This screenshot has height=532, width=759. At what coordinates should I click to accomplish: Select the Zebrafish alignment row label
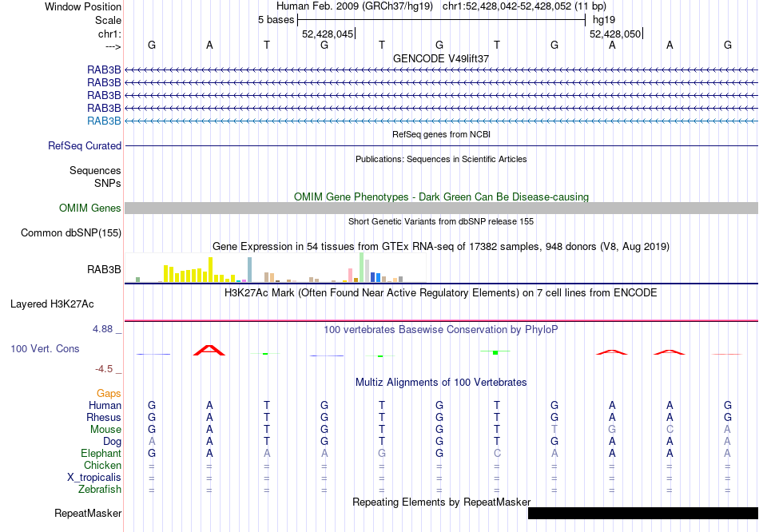click(x=100, y=490)
